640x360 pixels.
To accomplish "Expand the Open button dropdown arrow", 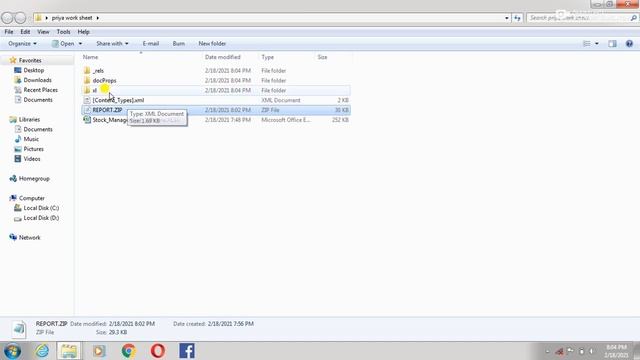I will [x=80, y=44].
